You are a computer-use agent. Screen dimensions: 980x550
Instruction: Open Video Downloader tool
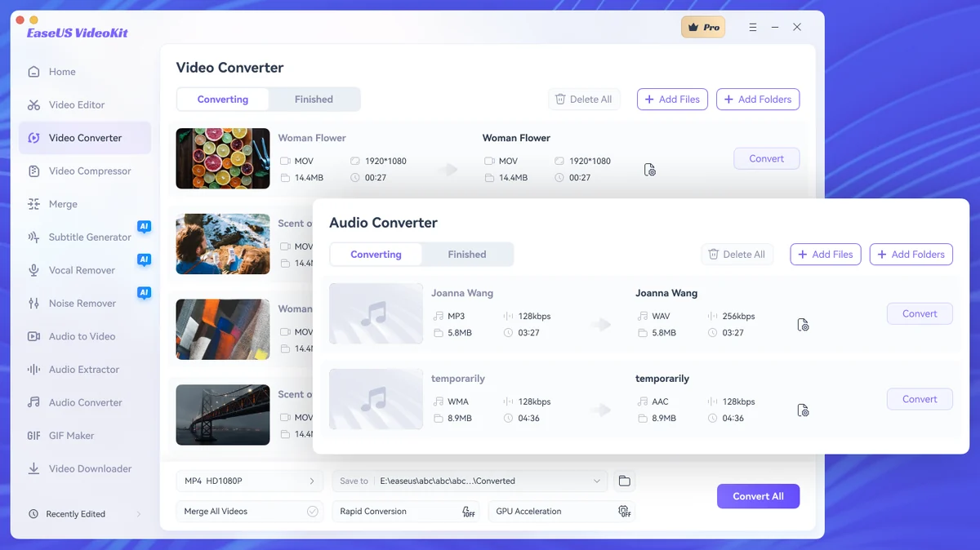90,468
